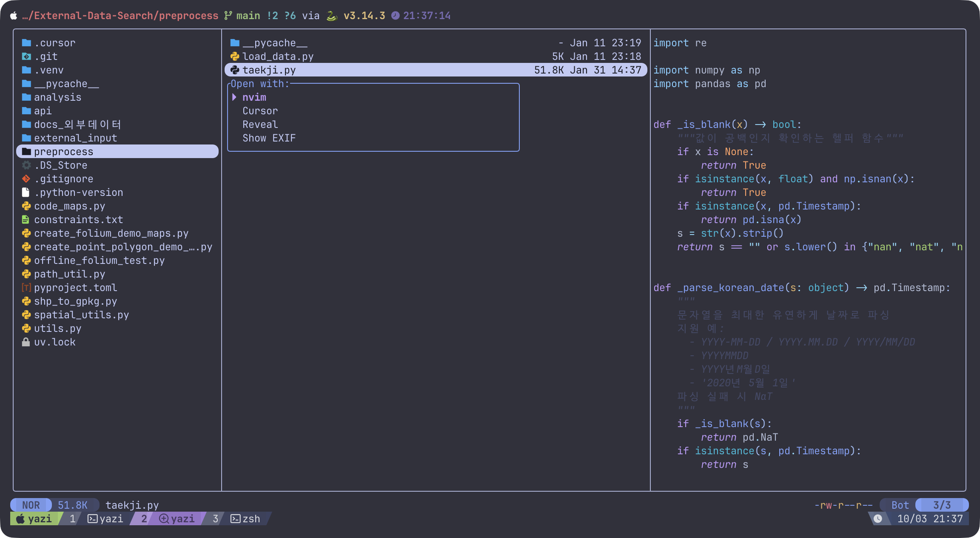Choose nvim in the Open with menu
This screenshot has width=980, height=538.
coord(254,97)
